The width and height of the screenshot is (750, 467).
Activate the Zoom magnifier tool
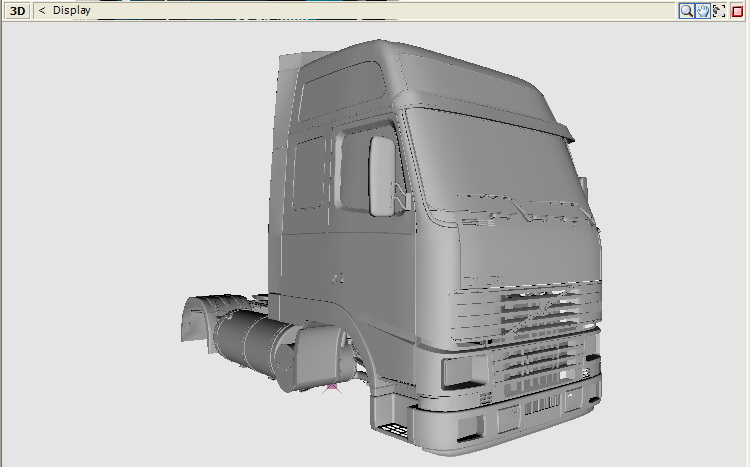687,11
